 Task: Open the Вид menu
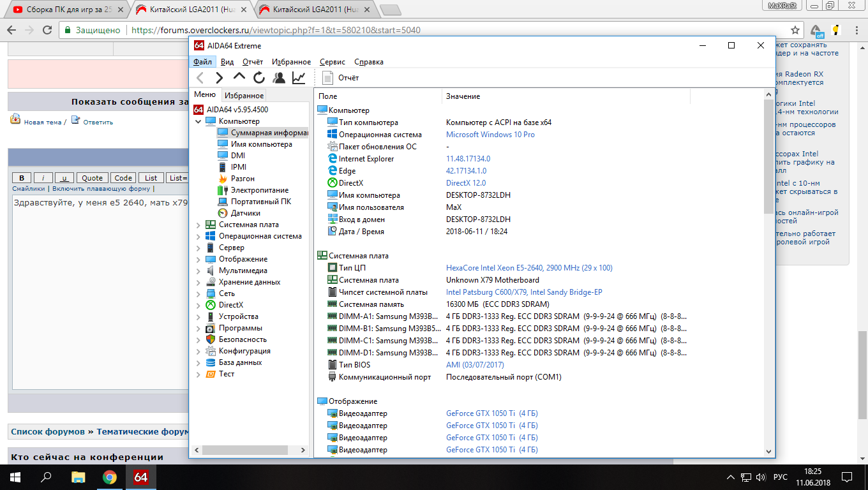point(227,62)
